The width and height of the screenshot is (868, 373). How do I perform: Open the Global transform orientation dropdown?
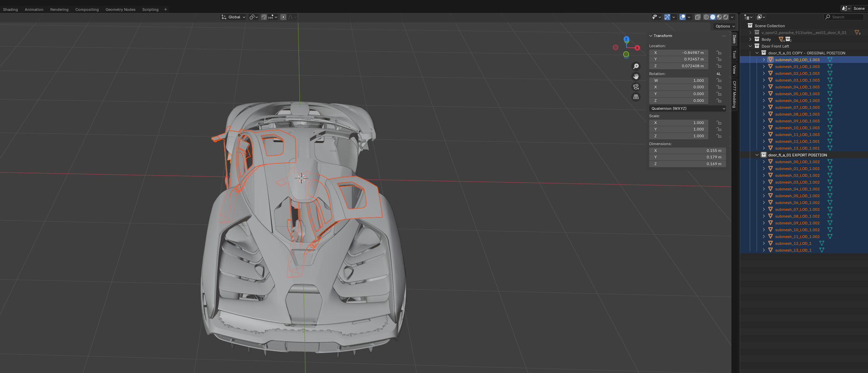[x=233, y=17]
